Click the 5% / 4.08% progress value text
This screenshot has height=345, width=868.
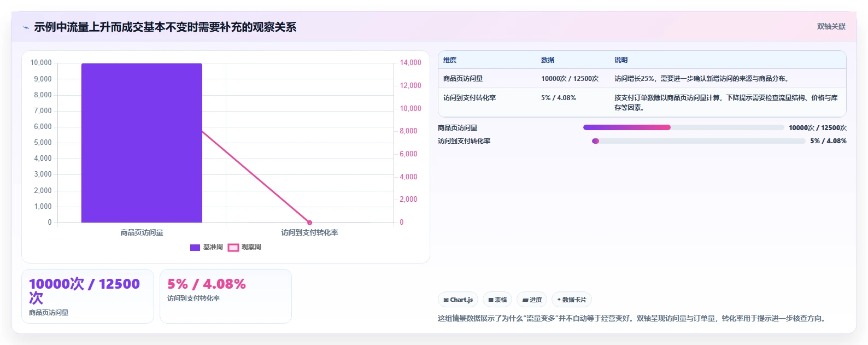[x=829, y=141]
